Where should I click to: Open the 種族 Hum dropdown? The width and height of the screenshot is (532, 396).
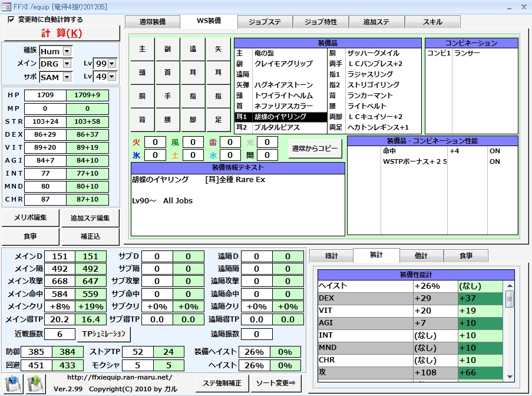click(x=67, y=51)
